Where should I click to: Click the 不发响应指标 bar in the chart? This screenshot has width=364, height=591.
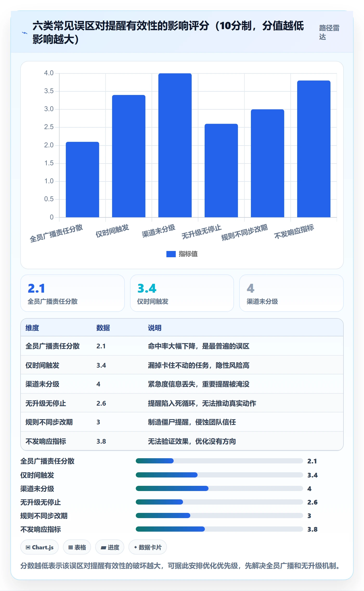[314, 149]
